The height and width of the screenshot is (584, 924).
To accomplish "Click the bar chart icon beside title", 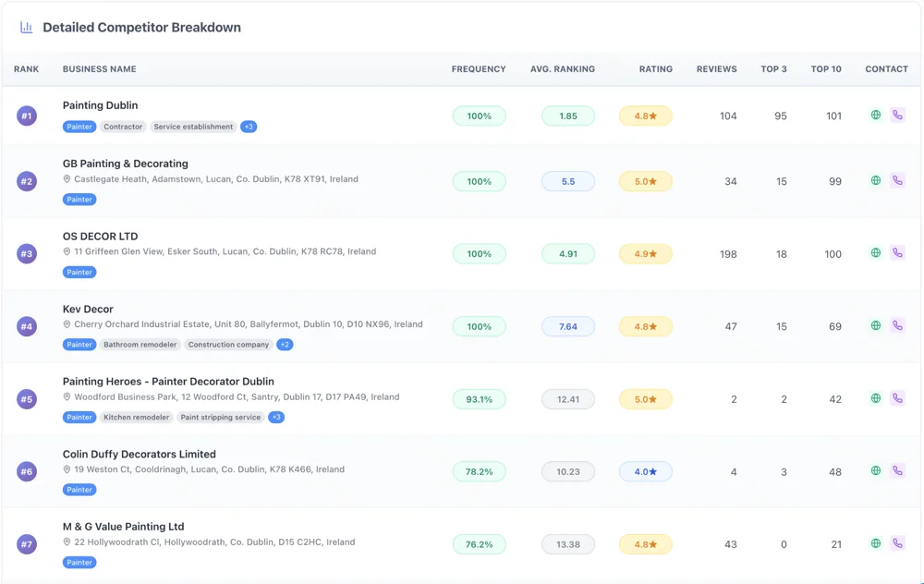I will pyautogui.click(x=27, y=28).
